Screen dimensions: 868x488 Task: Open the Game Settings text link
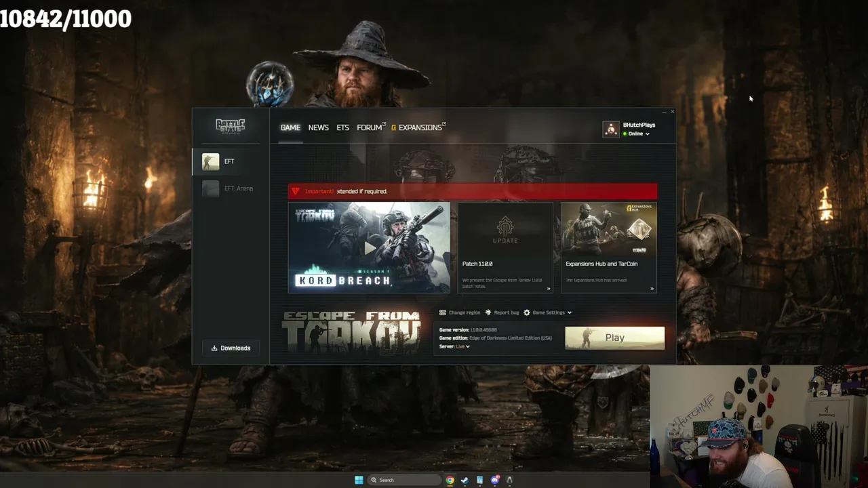pos(549,312)
